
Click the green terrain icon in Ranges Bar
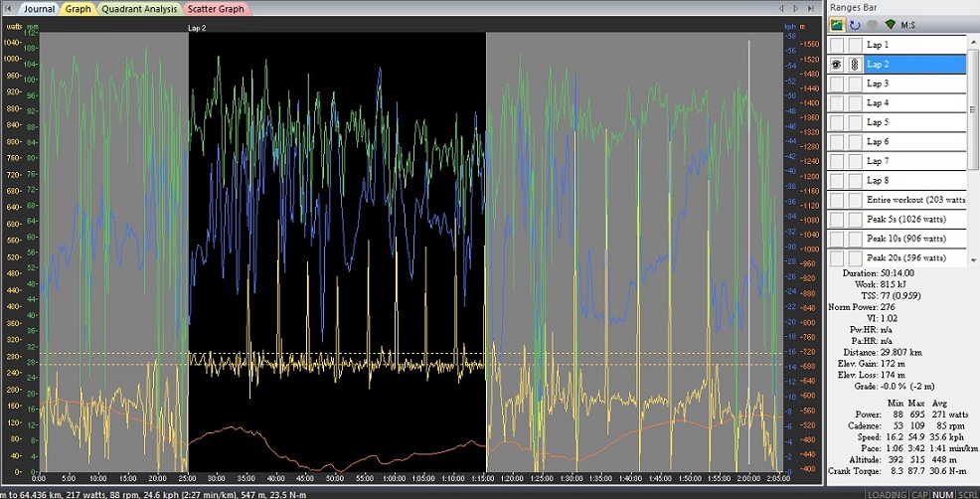(889, 24)
